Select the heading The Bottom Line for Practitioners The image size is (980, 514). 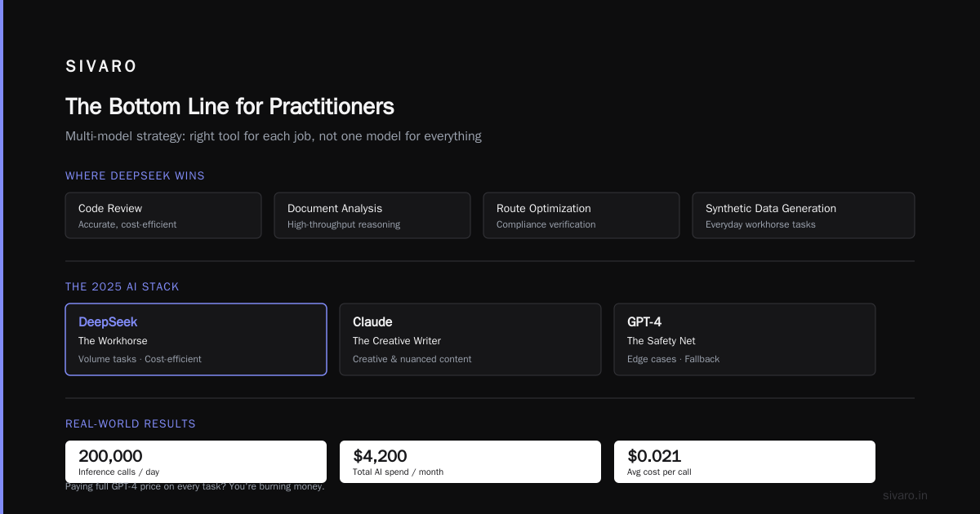[x=229, y=106]
